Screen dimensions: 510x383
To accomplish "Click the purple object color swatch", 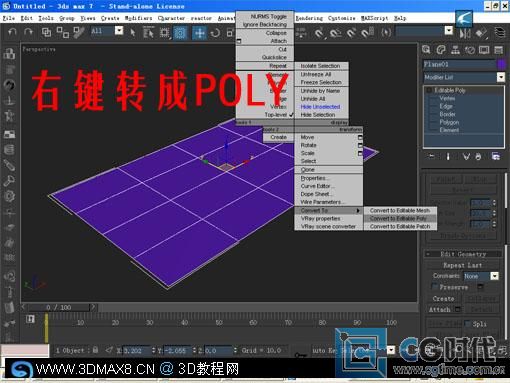I will [502, 64].
